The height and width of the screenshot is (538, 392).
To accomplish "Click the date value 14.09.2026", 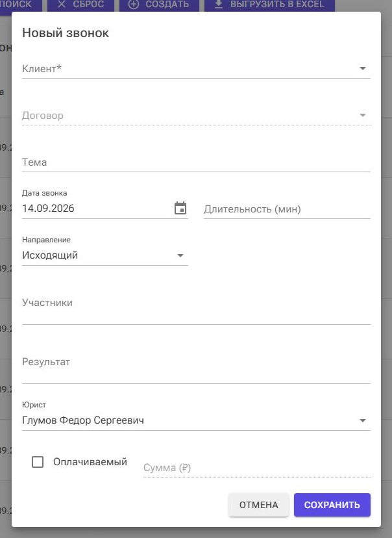I will pyautogui.click(x=48, y=209).
